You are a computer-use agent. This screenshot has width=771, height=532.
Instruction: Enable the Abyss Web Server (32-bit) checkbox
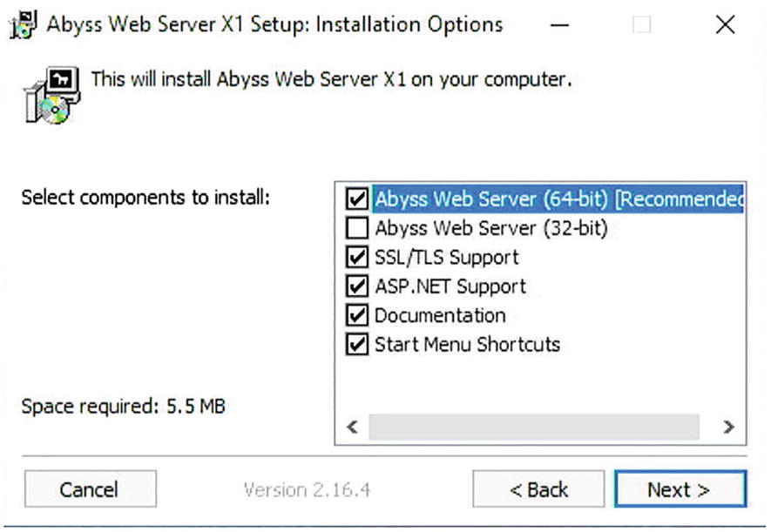click(x=356, y=229)
